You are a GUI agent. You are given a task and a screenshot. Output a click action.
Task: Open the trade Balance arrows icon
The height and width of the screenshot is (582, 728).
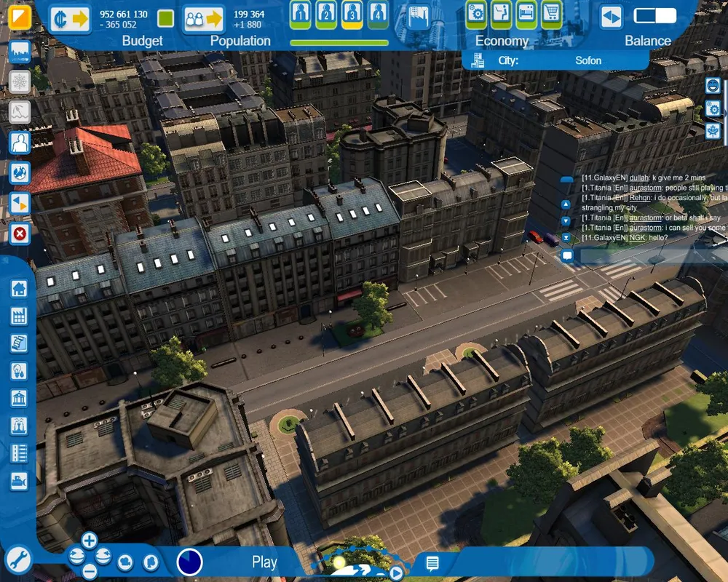click(611, 17)
